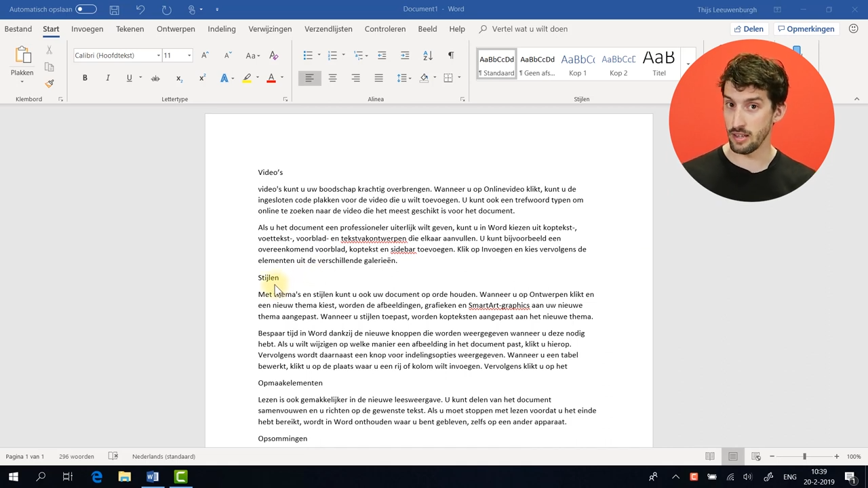The image size is (868, 488).
Task: Apply bullet list formatting
Action: coord(308,56)
